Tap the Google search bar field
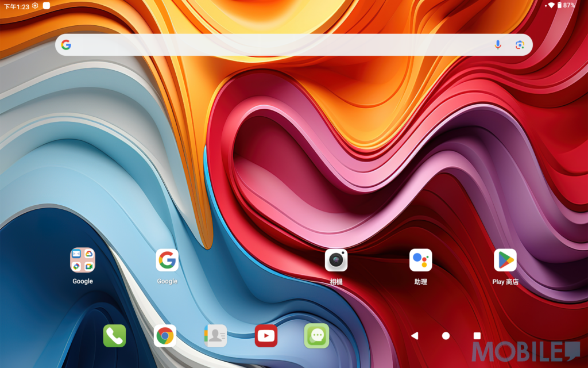This screenshot has width=588, height=368. click(x=281, y=45)
